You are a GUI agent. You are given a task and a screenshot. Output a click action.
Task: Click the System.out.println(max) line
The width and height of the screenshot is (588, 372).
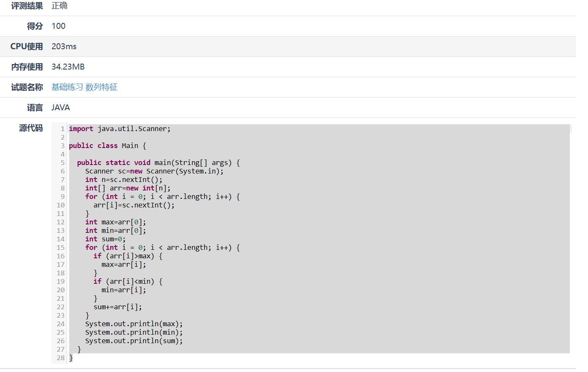[x=134, y=324]
